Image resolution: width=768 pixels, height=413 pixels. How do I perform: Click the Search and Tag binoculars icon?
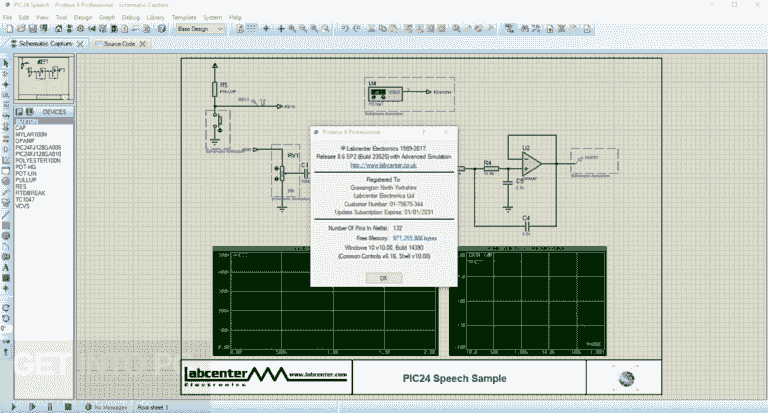pyautogui.click(x=525, y=29)
